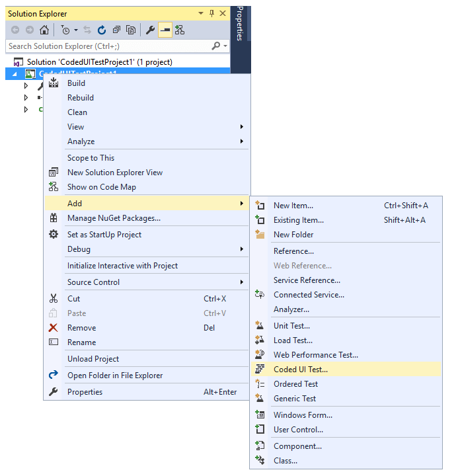Select the Solution 'CodedUITestProject1' tree node
This screenshot has height=476, width=456.
click(x=99, y=61)
